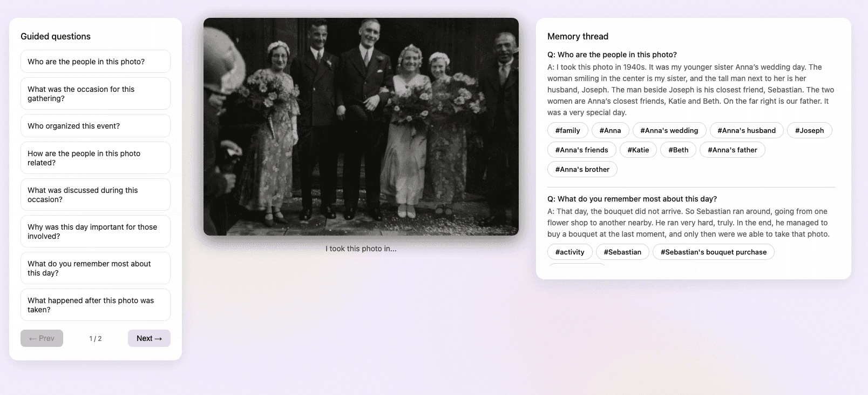The width and height of the screenshot is (868, 395).
Task: Click the #Anna's husband tag
Action: [747, 130]
